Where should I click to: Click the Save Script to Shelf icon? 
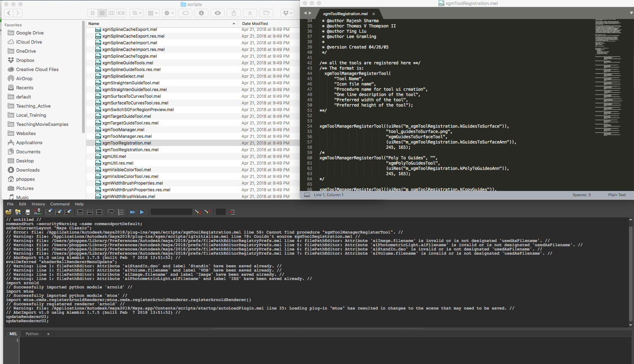point(37,212)
